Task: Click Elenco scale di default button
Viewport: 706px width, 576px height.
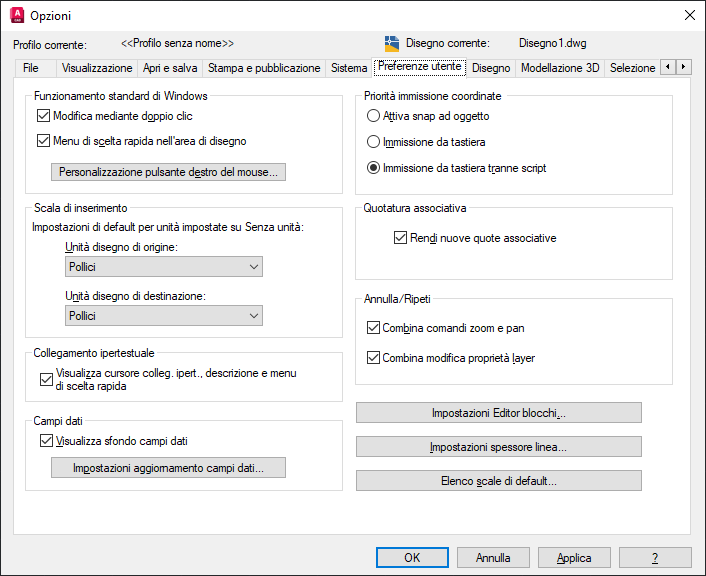Action: [498, 481]
